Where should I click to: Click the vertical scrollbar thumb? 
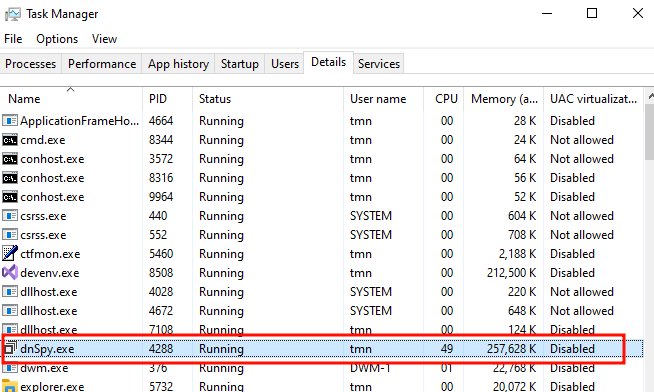649,133
